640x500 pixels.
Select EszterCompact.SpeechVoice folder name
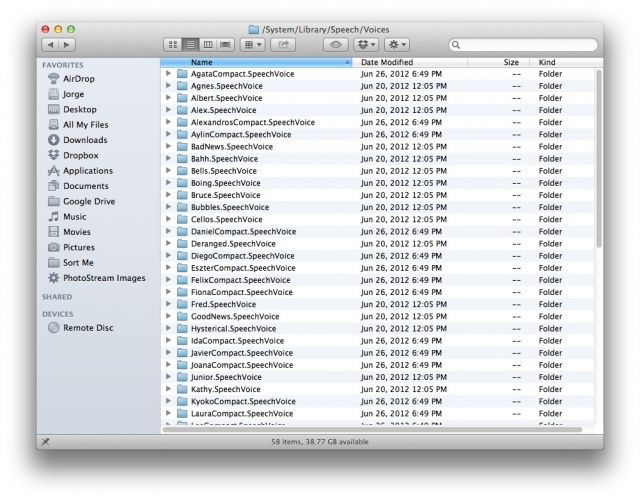[x=243, y=268]
